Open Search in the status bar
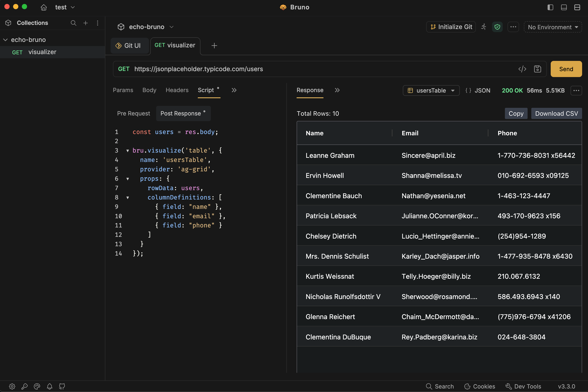Image resolution: width=588 pixels, height=392 pixels. [440, 387]
